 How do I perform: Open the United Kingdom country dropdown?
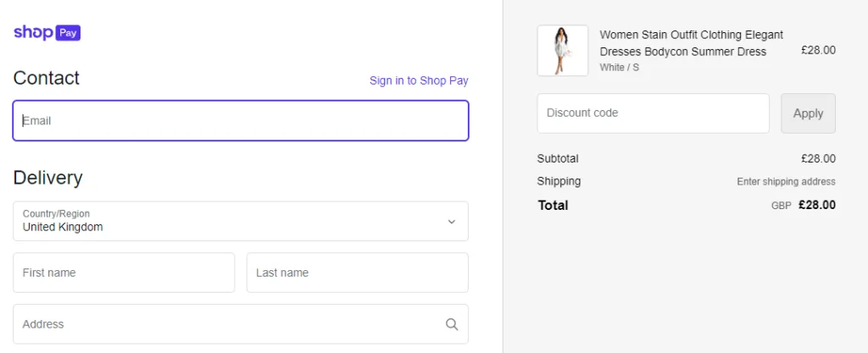[241, 221]
